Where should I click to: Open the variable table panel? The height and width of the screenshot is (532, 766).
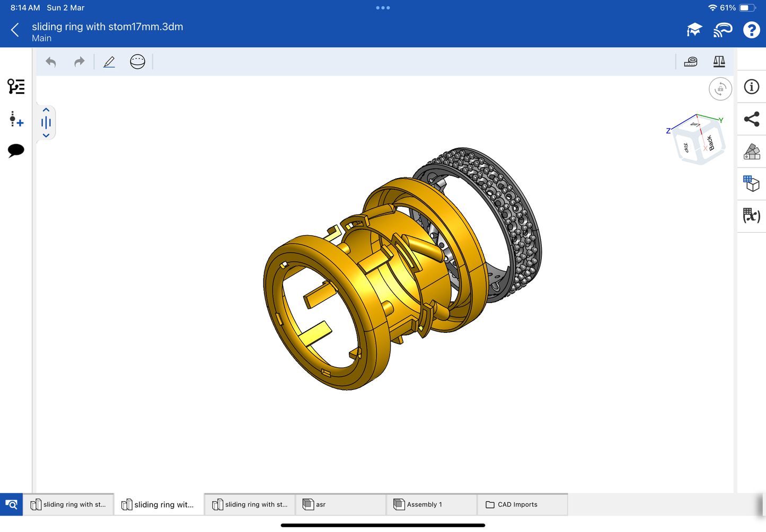pos(751,216)
